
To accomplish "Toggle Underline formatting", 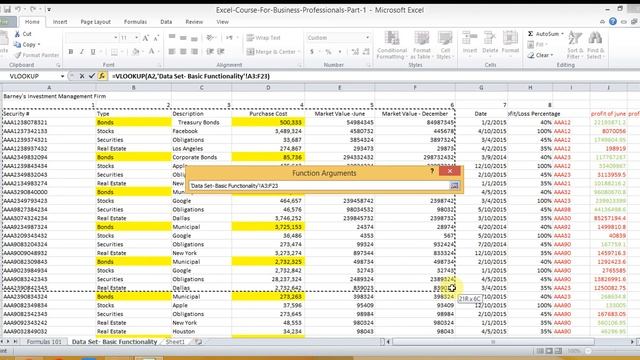I will click(93, 52).
